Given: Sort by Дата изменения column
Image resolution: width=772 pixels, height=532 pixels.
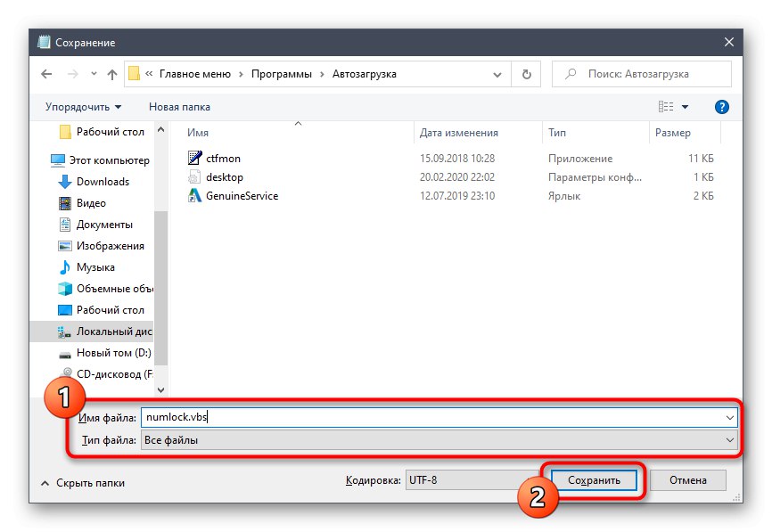Looking at the screenshot, I should (458, 133).
